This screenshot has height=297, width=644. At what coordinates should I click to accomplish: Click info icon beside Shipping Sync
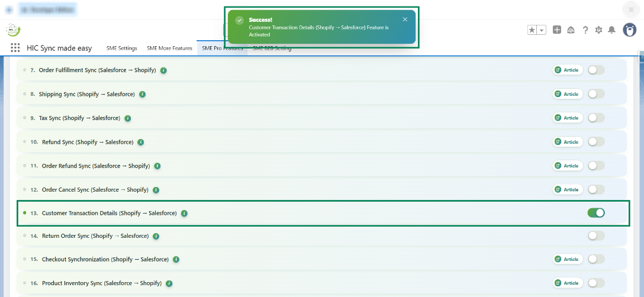[x=143, y=94]
